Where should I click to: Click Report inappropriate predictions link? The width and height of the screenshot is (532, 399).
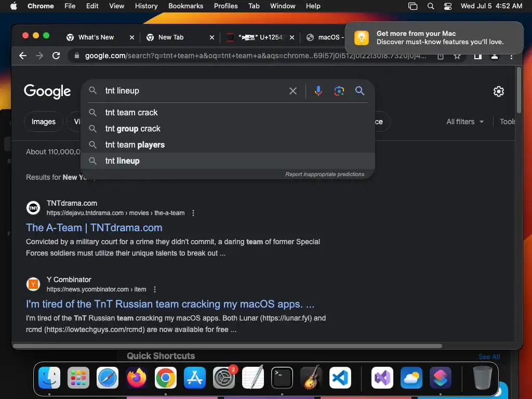[325, 174]
